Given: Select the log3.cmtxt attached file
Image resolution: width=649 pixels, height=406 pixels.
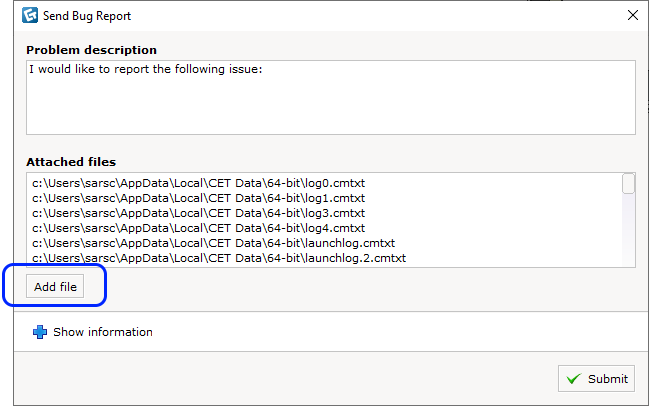Looking at the screenshot, I should tap(199, 213).
